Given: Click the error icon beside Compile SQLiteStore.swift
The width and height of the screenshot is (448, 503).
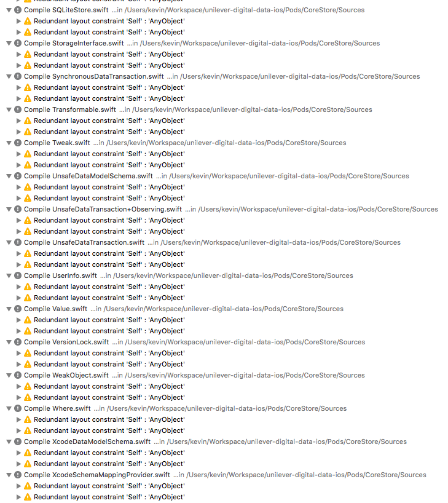Looking at the screenshot, I should click(18, 10).
